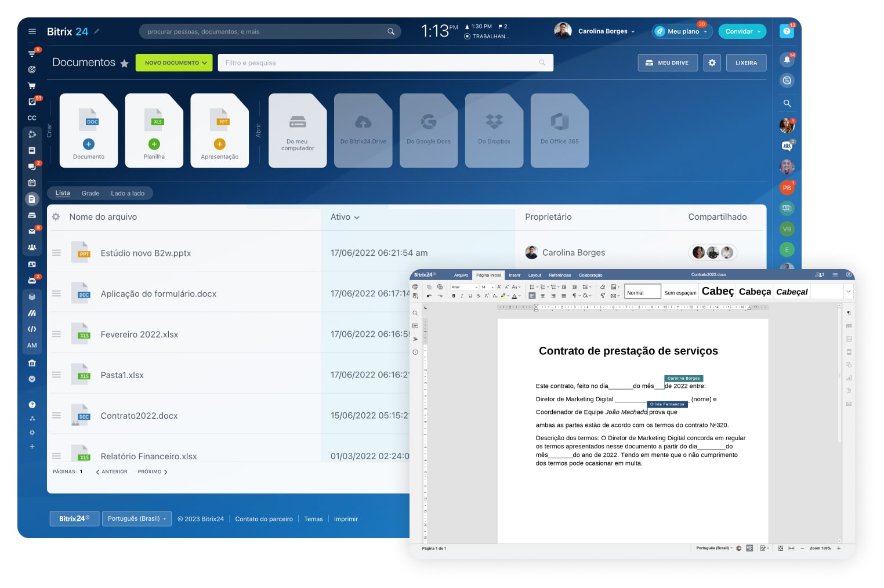Open settings gear next to Meu Drive
Screen dimensions: 884x588
coord(712,63)
